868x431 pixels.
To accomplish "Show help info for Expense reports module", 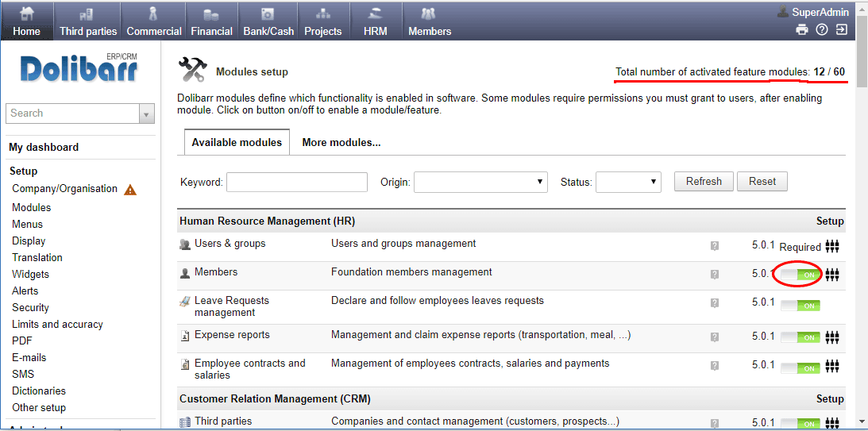I will (715, 337).
